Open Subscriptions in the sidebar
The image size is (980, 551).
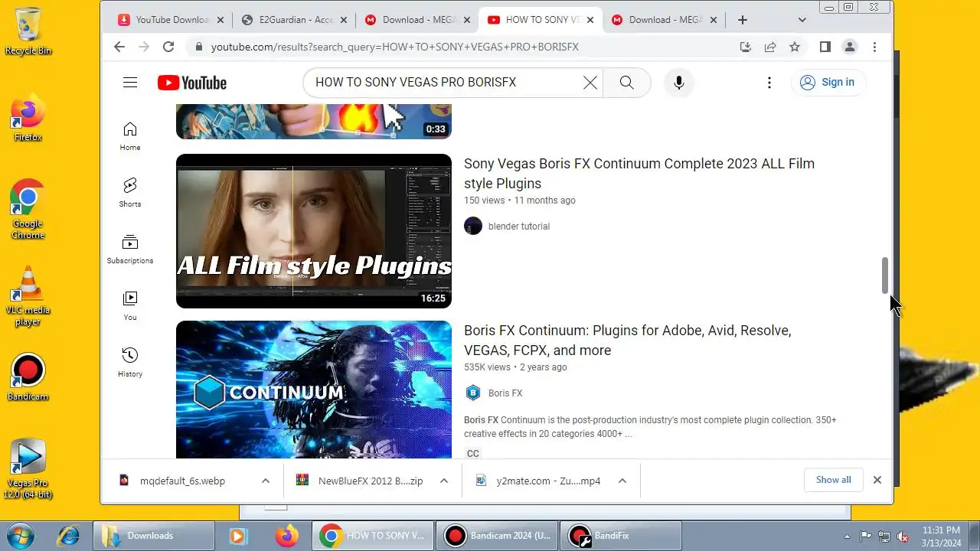click(x=130, y=249)
